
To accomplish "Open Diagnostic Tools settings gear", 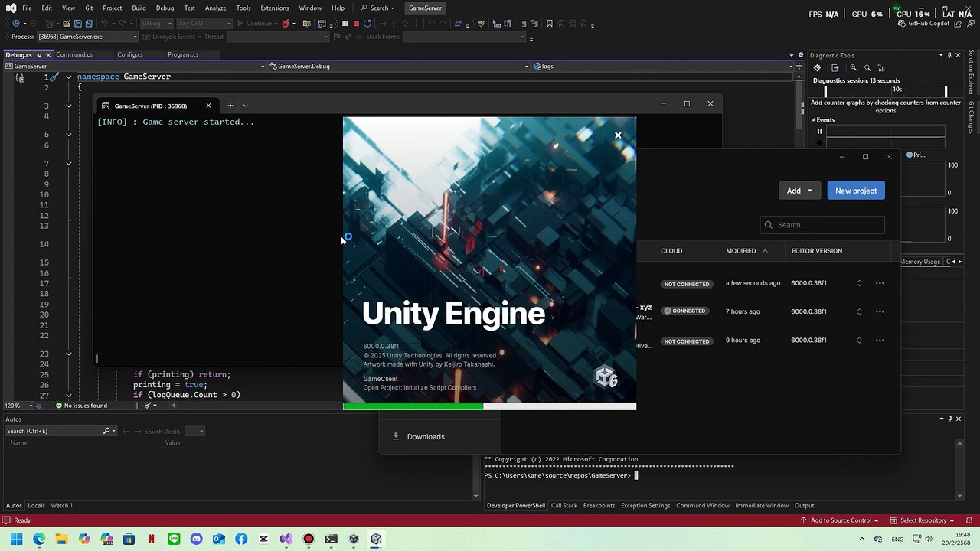I will (817, 68).
